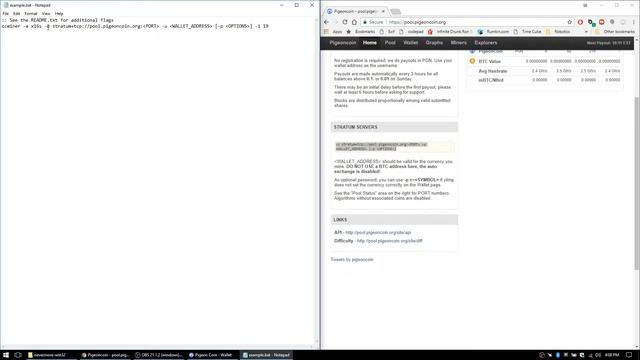Viewport: 640px width, 360px height.
Task: Open the Bookmarks star bookmark
Action: coord(361,31)
